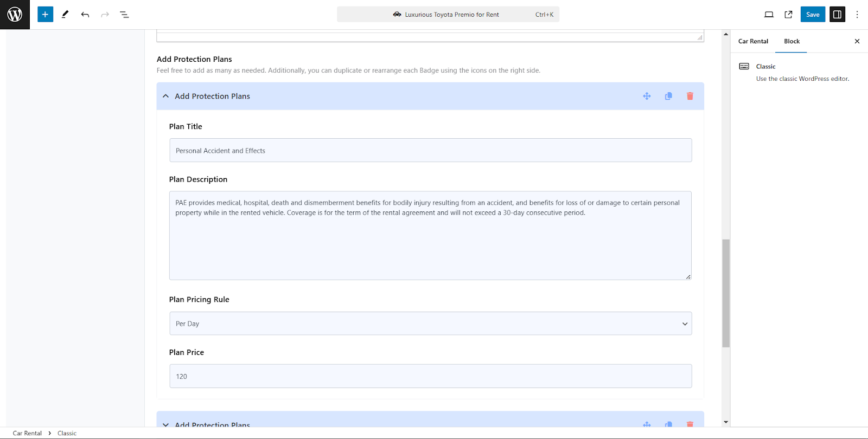The width and height of the screenshot is (868, 439).
Task: Toggle the Settings sidebar panel
Action: (837, 15)
